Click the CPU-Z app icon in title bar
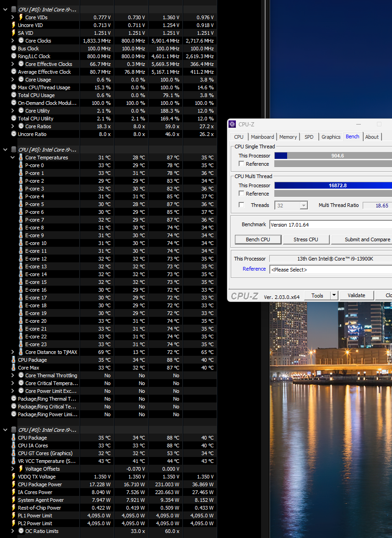This screenshot has width=392, height=538. [232, 124]
